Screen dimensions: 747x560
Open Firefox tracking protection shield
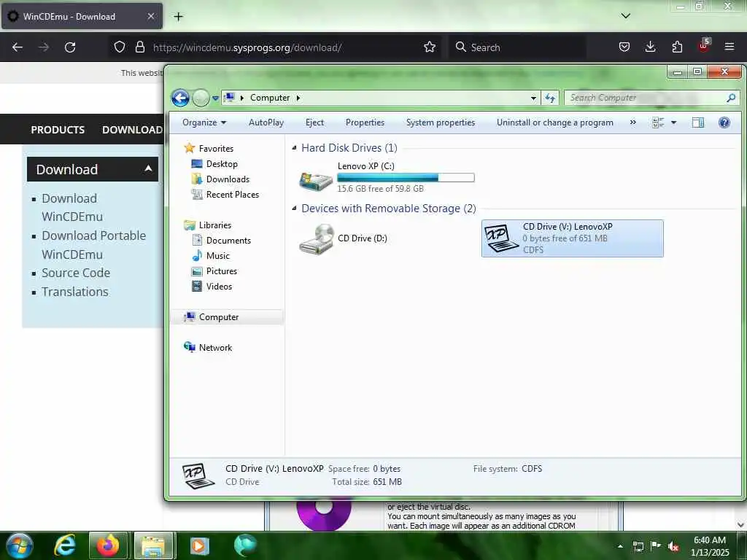coord(120,47)
